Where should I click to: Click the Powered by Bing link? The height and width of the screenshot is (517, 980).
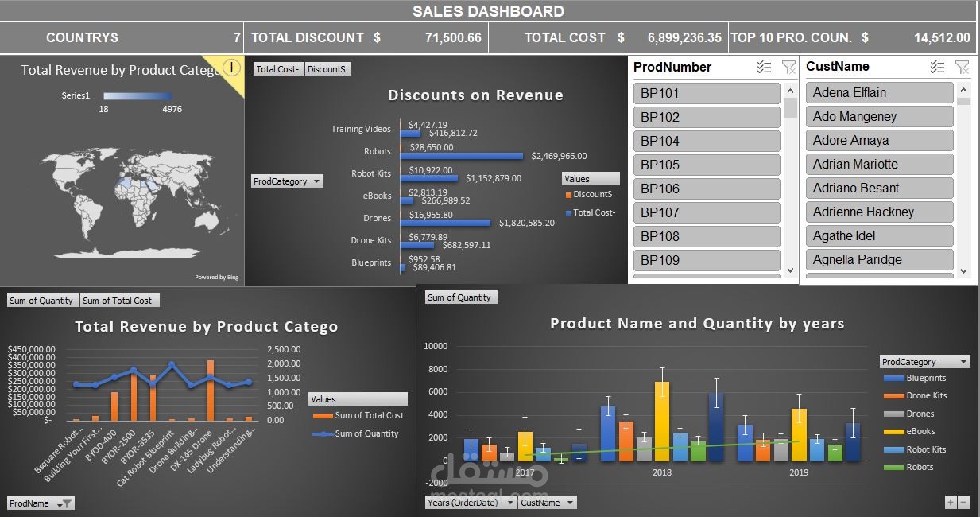[x=215, y=276]
